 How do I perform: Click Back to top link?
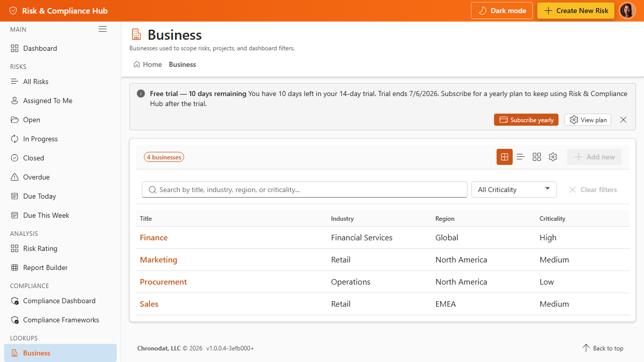[x=603, y=348]
